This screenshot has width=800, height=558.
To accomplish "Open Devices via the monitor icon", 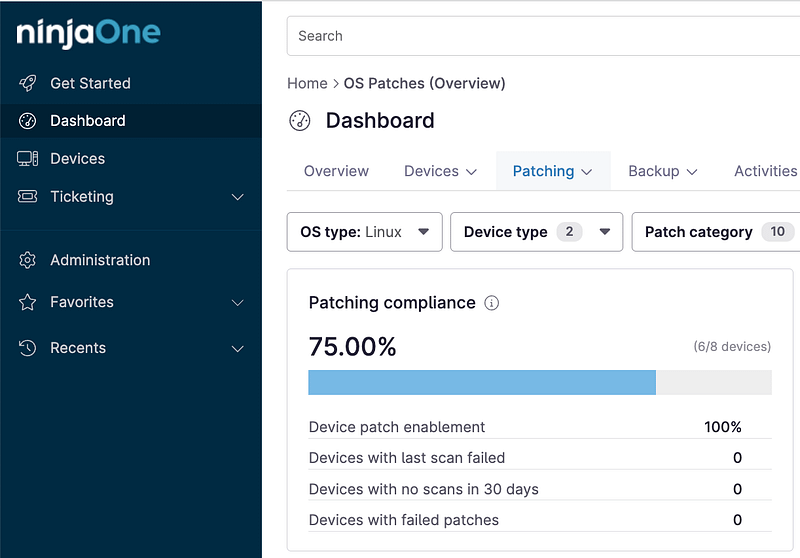I will coord(28,159).
